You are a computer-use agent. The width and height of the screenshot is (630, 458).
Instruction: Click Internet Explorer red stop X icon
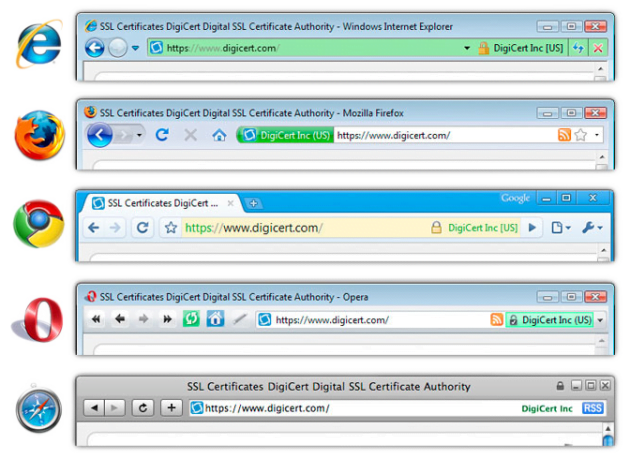[x=598, y=48]
